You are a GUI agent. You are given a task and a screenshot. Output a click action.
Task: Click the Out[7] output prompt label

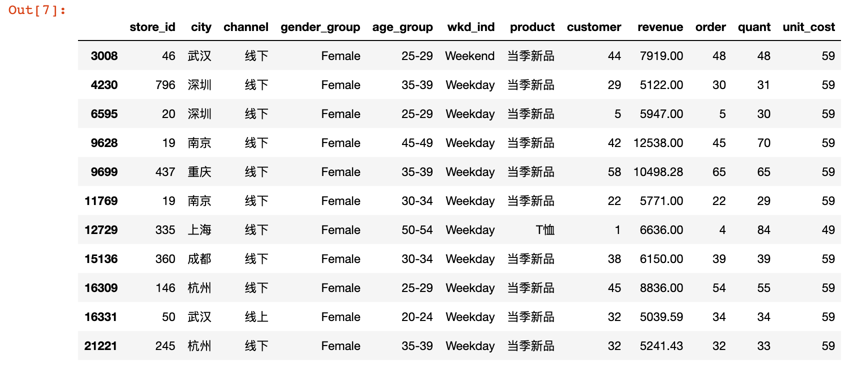[x=37, y=10]
